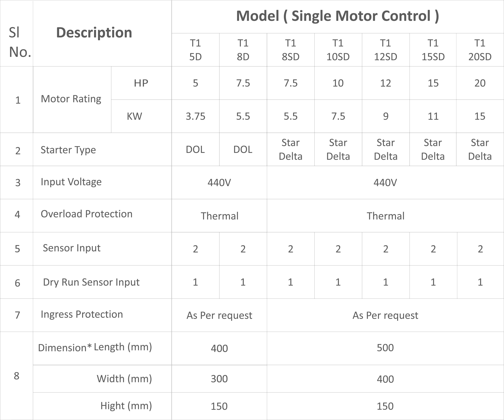Click the Motor Rating label
504x420 pixels.
(x=71, y=99)
